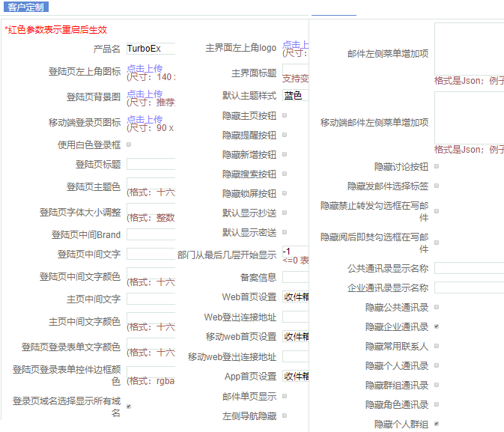Uncheck the 隐藏企业通讯录 checkbox
504x432 pixels.
point(437,327)
